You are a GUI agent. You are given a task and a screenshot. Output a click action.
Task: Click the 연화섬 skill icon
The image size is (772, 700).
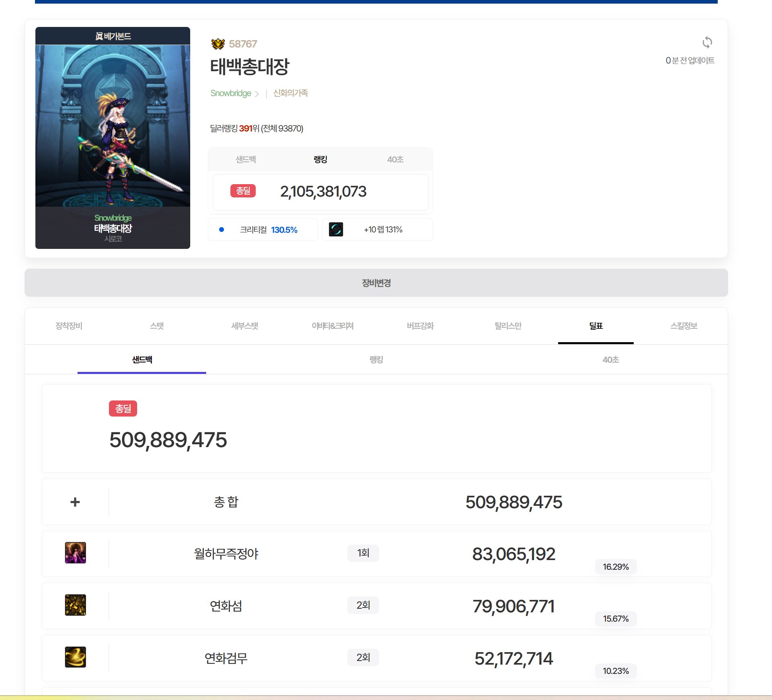coord(76,605)
